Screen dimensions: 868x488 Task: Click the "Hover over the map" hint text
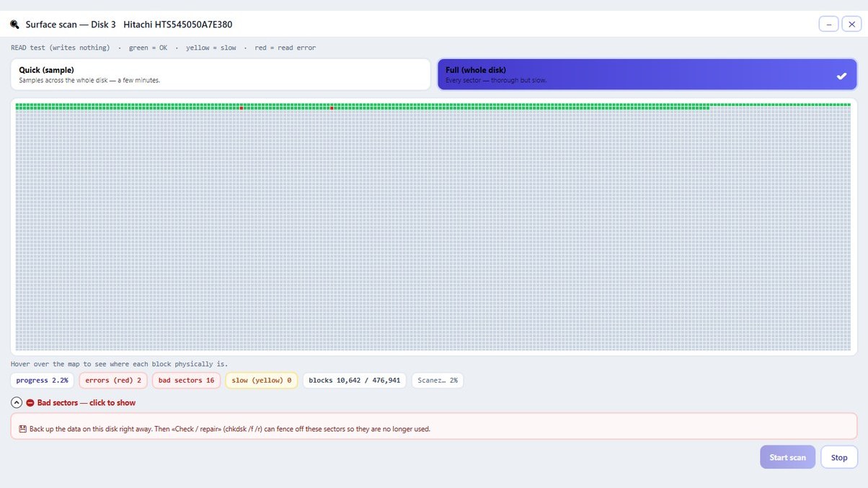120,364
